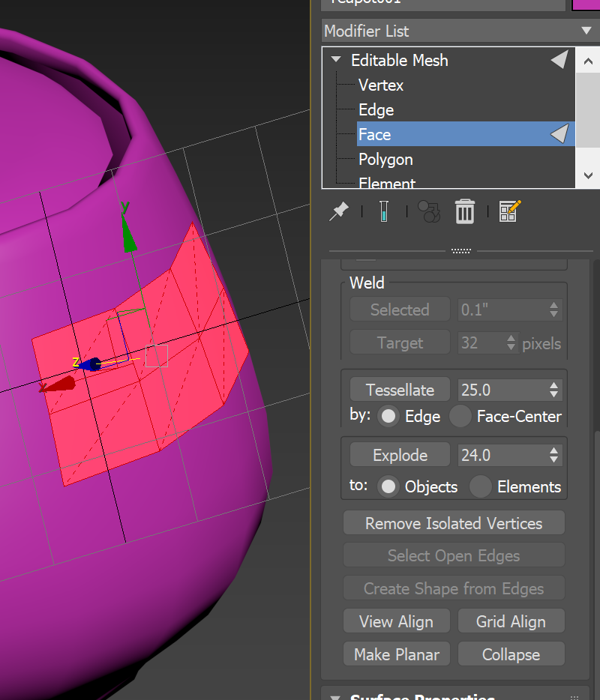Select Polygon sub-object level
Image resolution: width=600 pixels, height=700 pixels.
tap(385, 160)
